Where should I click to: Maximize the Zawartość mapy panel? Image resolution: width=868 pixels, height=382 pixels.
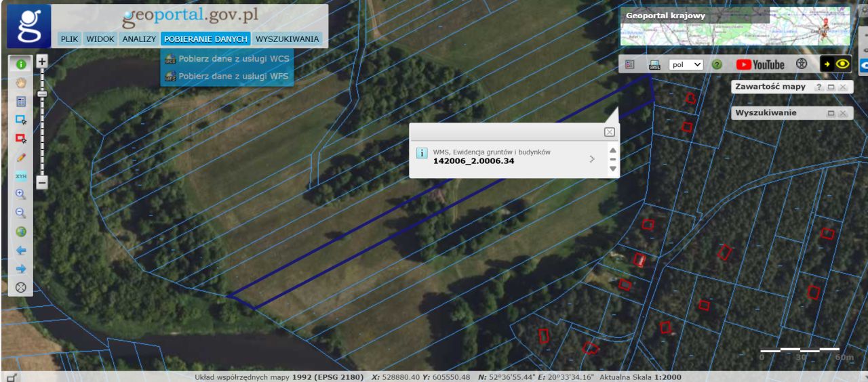pos(831,87)
